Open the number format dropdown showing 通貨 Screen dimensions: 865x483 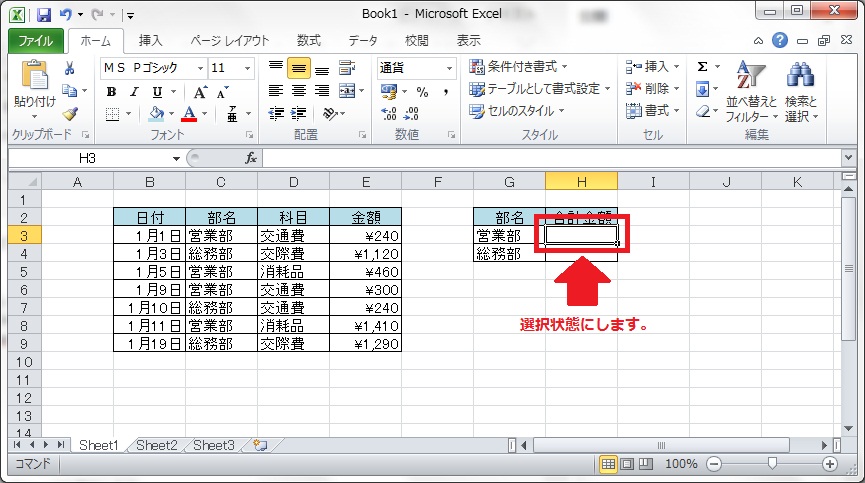click(450, 68)
